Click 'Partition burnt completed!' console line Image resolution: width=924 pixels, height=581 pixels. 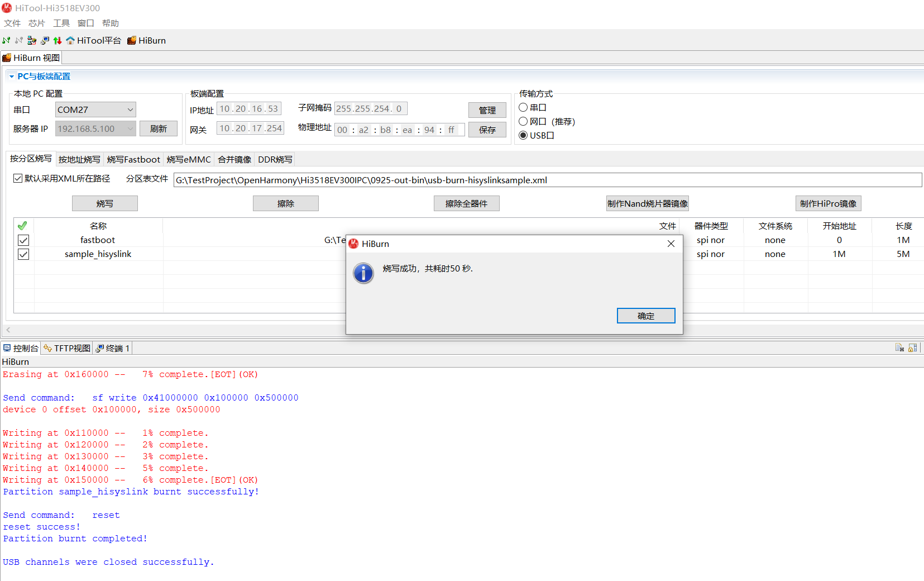tap(75, 539)
